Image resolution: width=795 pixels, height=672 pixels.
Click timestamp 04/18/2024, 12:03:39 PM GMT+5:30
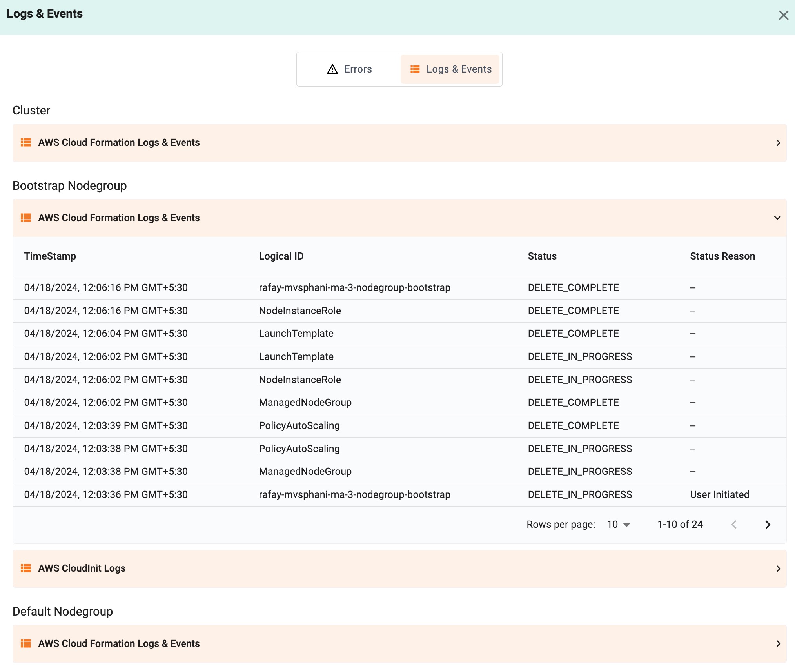(106, 425)
